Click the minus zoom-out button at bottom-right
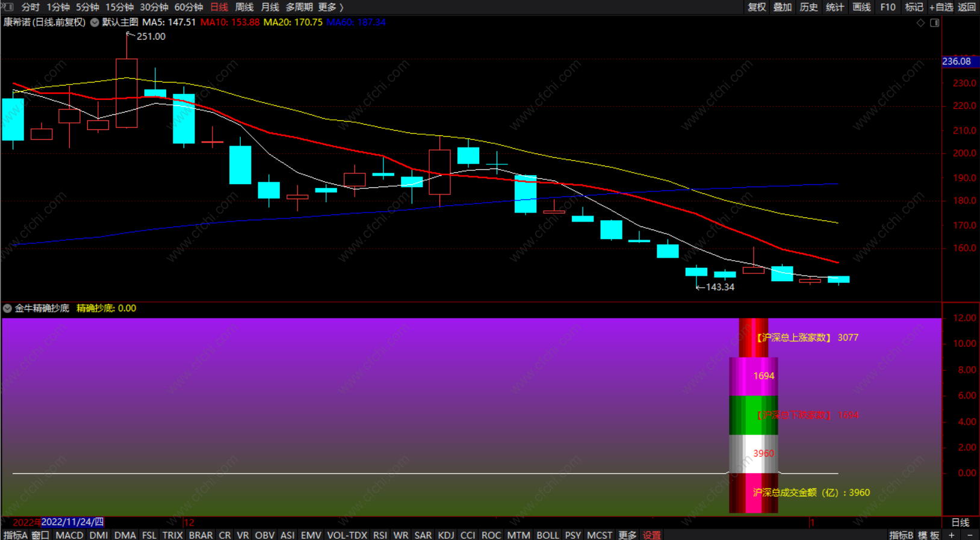 (x=970, y=535)
